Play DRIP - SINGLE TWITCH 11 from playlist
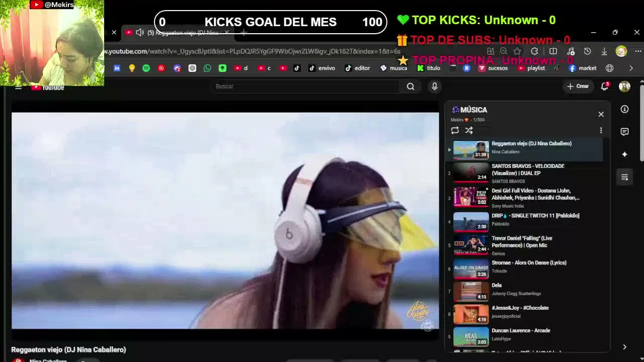 coord(525,221)
